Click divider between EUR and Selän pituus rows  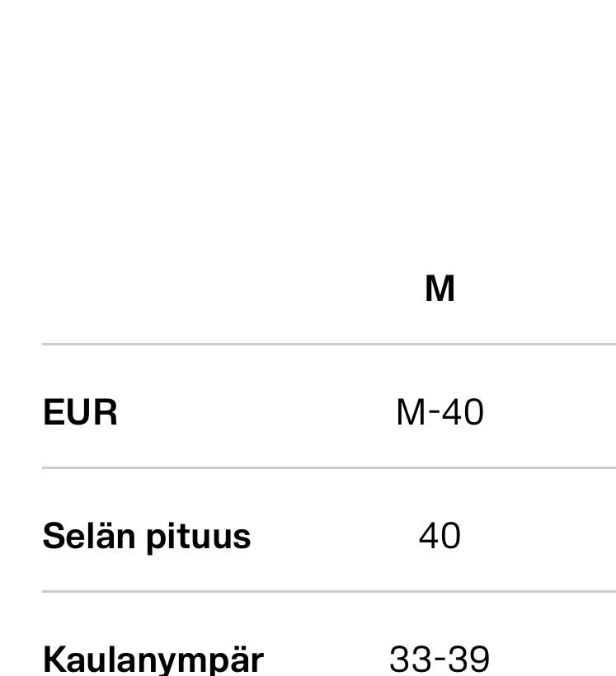(x=330, y=467)
